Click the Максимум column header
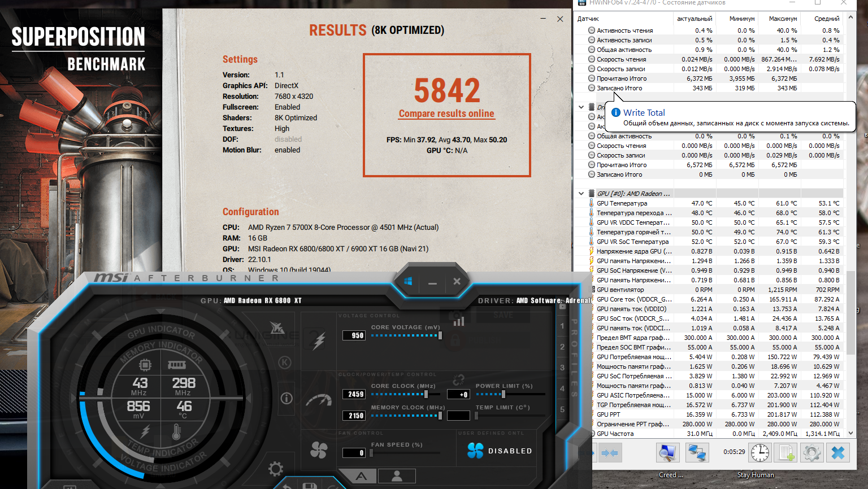Image resolution: width=868 pixels, height=489 pixels. point(779,19)
